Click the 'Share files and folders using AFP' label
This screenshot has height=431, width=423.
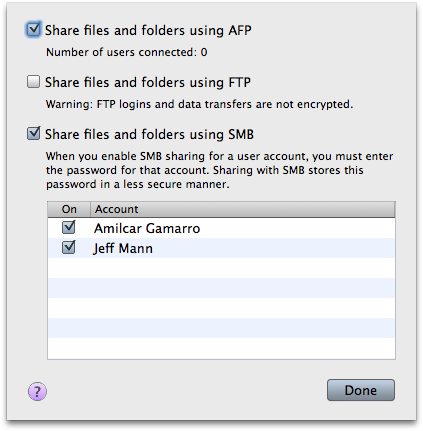click(148, 30)
